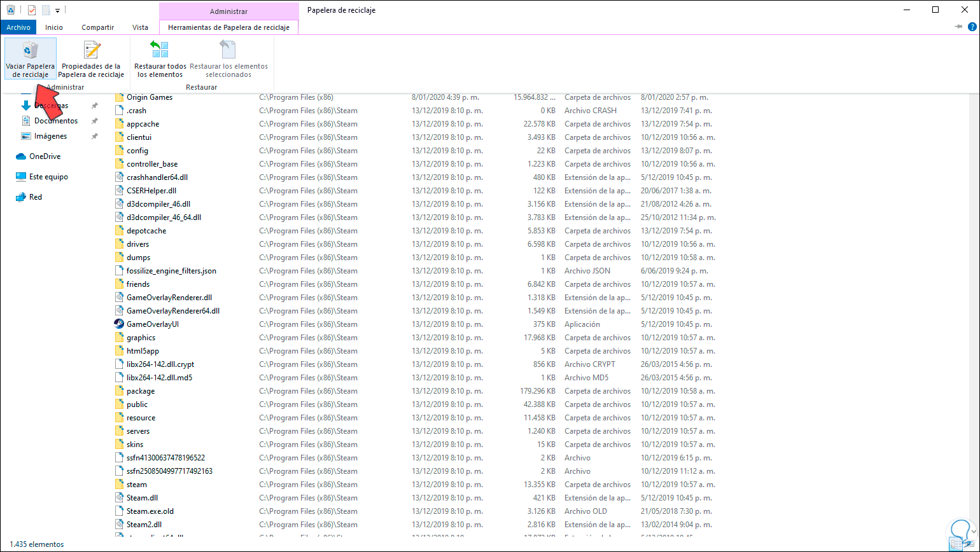Select the ssfn2508504997717492163 file name
This screenshot has width=980, height=552.
click(x=170, y=471)
